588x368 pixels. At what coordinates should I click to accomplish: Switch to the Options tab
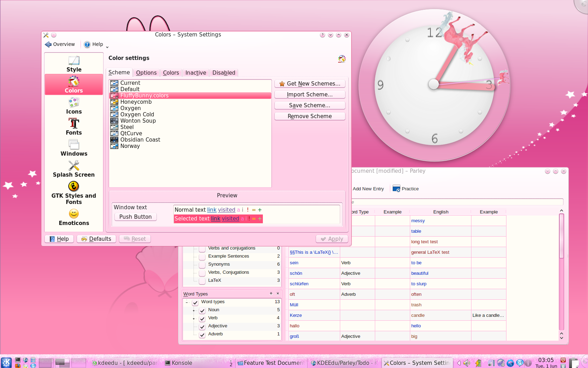(x=146, y=73)
